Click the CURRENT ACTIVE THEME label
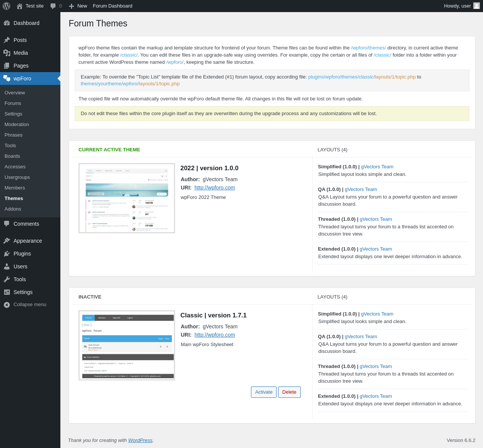The image size is (483, 448). pos(109,150)
